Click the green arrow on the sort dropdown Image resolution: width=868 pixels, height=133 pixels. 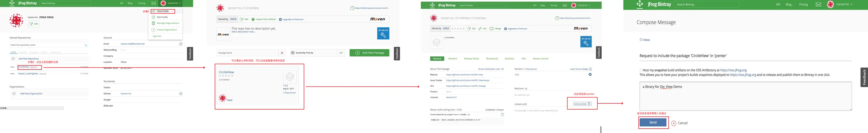pos(341,53)
